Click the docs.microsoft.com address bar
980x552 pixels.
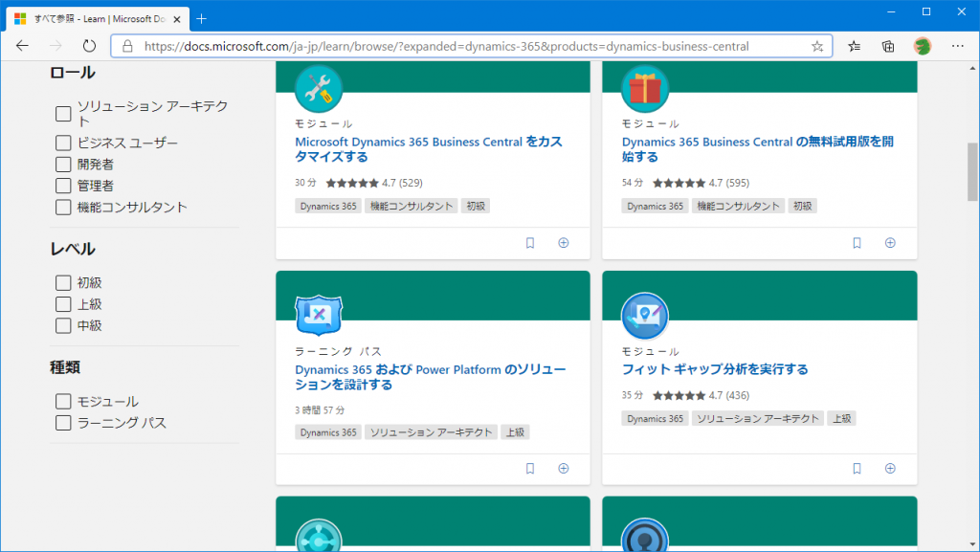[x=471, y=46]
